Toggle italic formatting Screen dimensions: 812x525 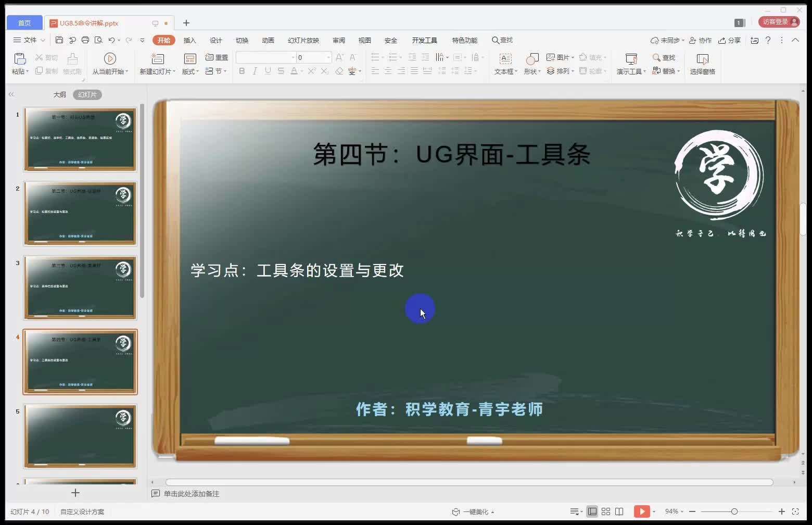point(254,71)
